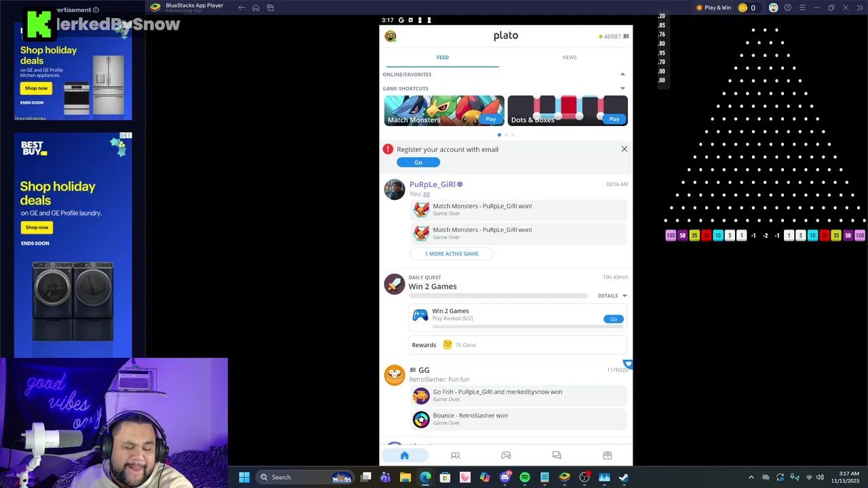Open PuRpLe_GiRl's profile picture
Screen dimensions: 868x488
[394, 190]
